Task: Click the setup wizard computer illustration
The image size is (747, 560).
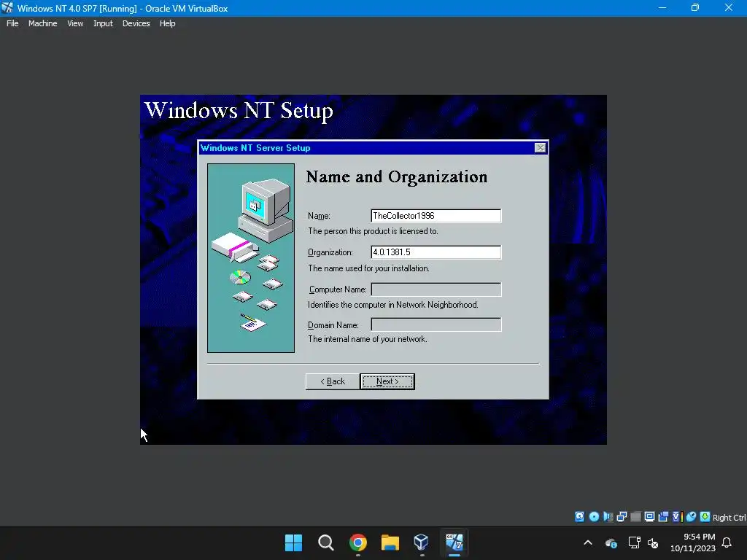Action: point(251,258)
